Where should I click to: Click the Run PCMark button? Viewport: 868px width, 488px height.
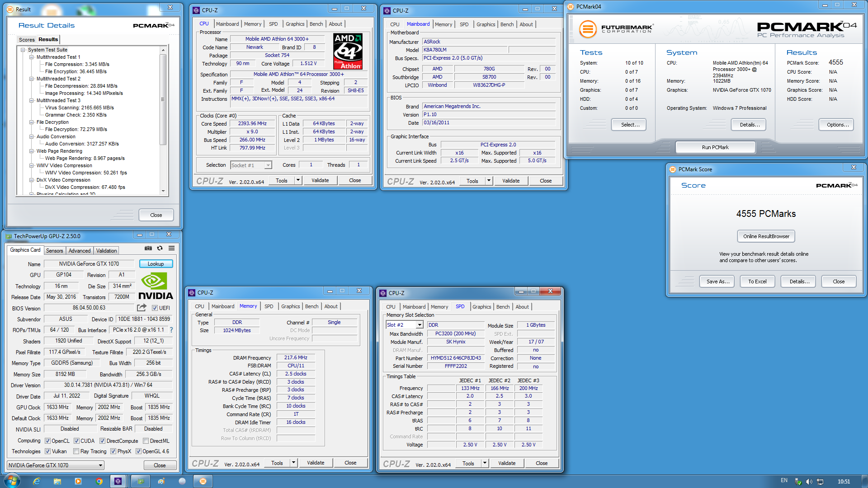pos(715,147)
